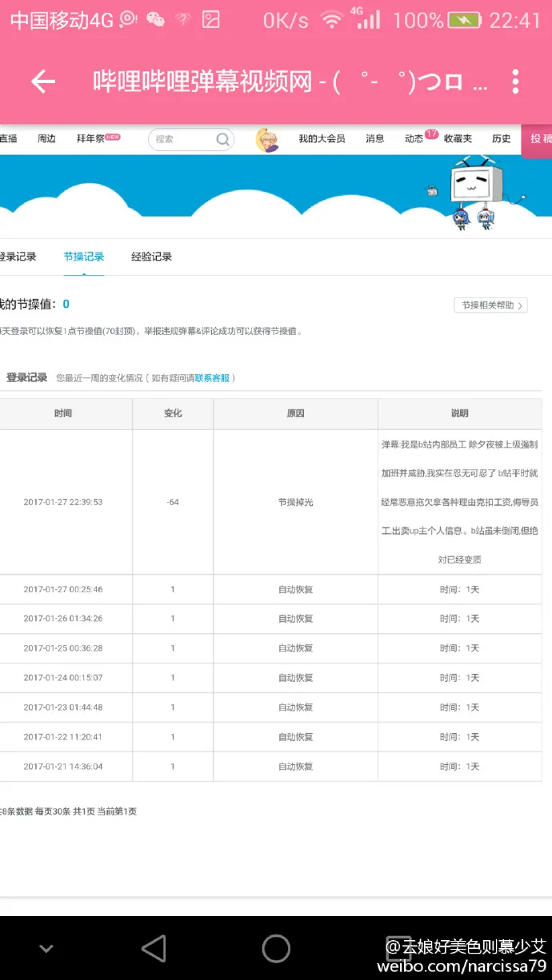Open 周边 in the navigation bar
552x980 pixels.
(x=46, y=138)
